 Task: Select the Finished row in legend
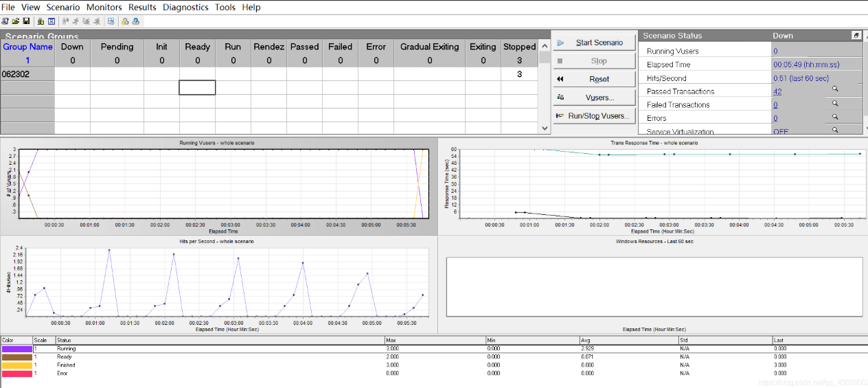(434, 365)
